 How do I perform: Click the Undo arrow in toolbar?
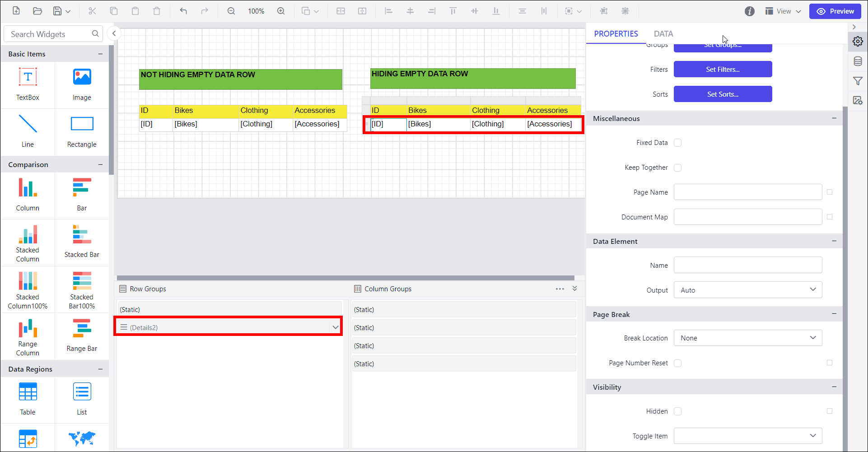click(183, 11)
